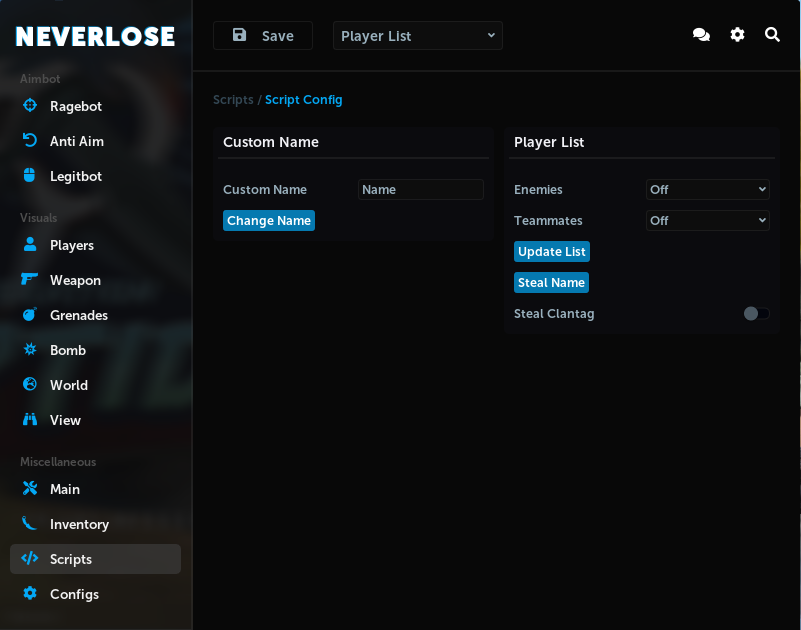Click the chat bubbles icon in header
Image resolution: width=801 pixels, height=630 pixels.
(701, 35)
